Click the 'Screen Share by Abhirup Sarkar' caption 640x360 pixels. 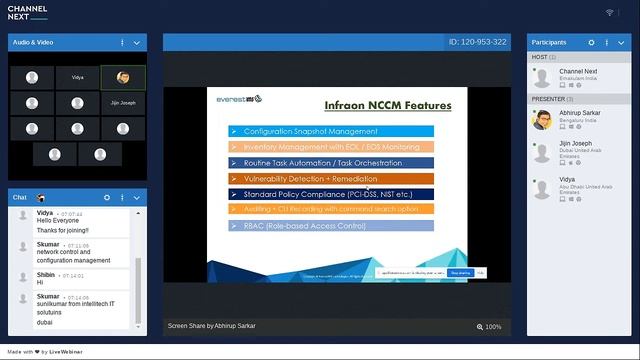[211, 326]
